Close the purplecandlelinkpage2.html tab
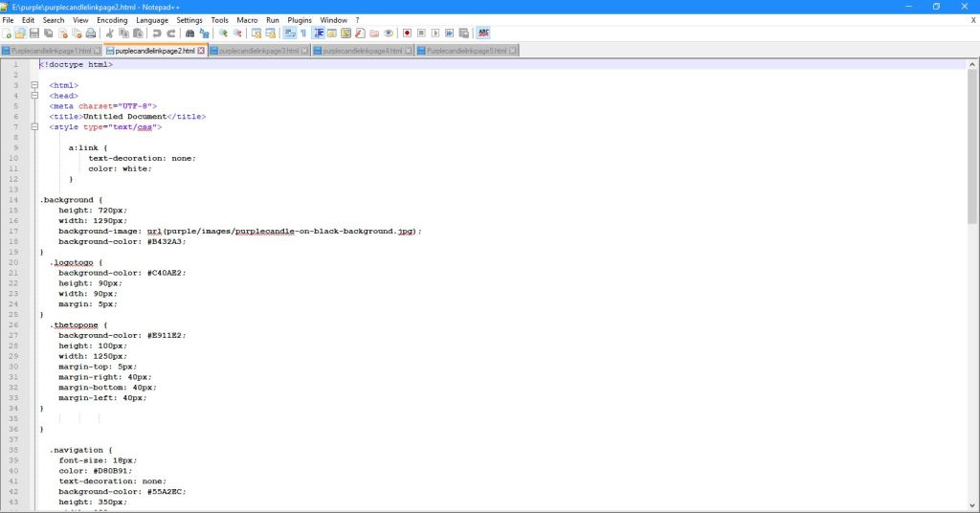980x513 pixels. coord(201,51)
